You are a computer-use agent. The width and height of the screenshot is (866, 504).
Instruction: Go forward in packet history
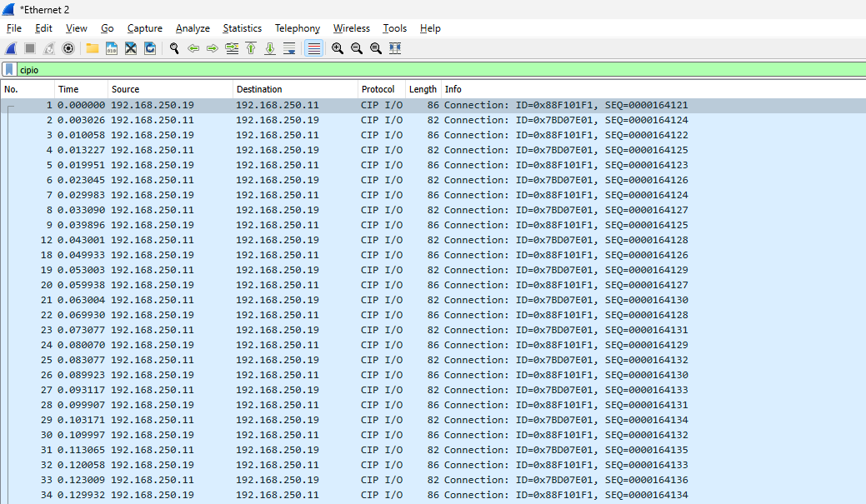(213, 48)
